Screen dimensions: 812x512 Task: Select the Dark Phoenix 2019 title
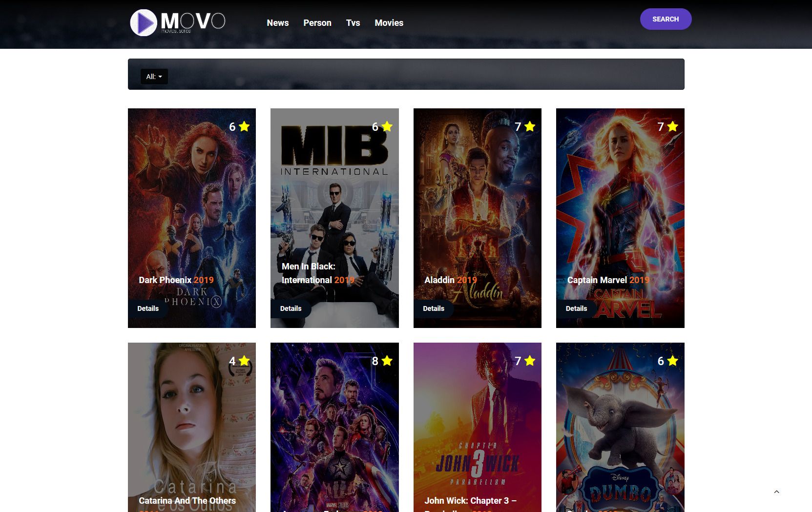click(x=176, y=280)
